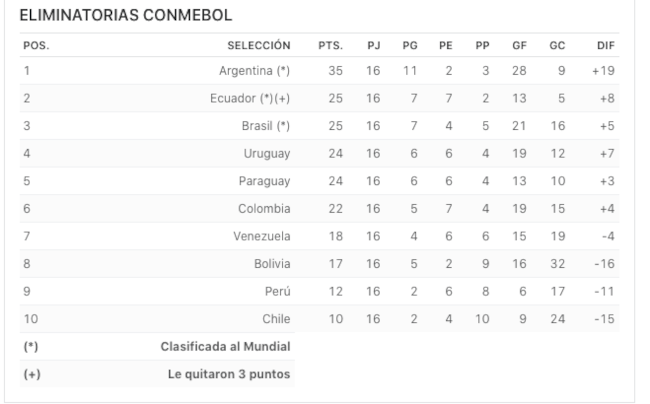Click Argentina's +19 goal difference

point(603,71)
